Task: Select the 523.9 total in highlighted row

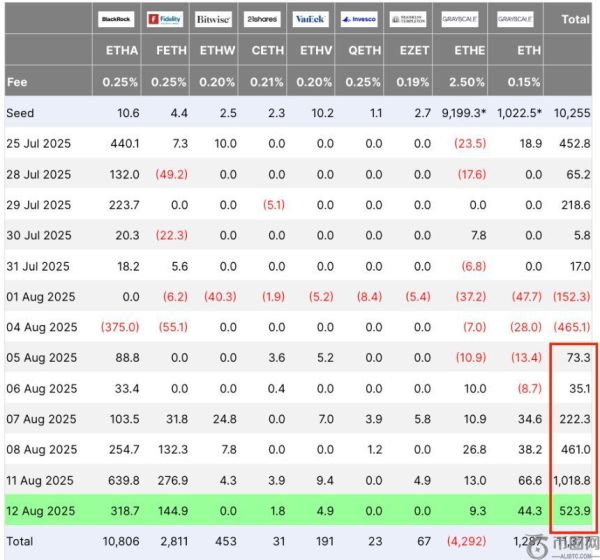Action: tap(575, 511)
